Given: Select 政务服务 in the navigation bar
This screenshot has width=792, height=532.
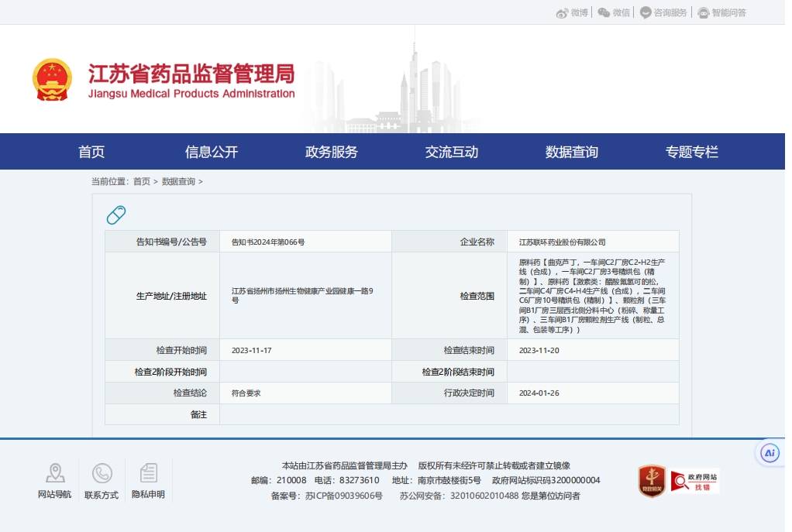Looking at the screenshot, I should (331, 151).
